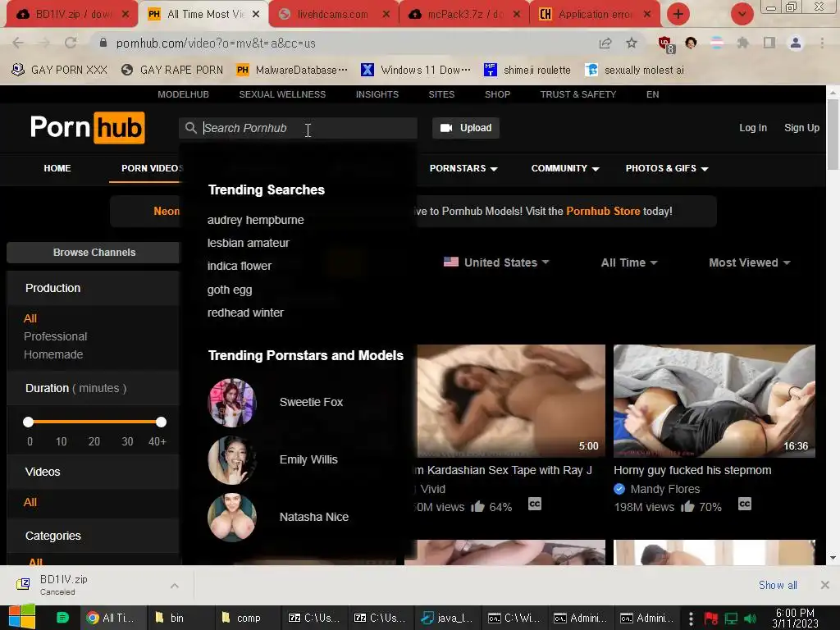Click the Browse Channels button
This screenshot has height=630, width=840.
click(x=94, y=253)
